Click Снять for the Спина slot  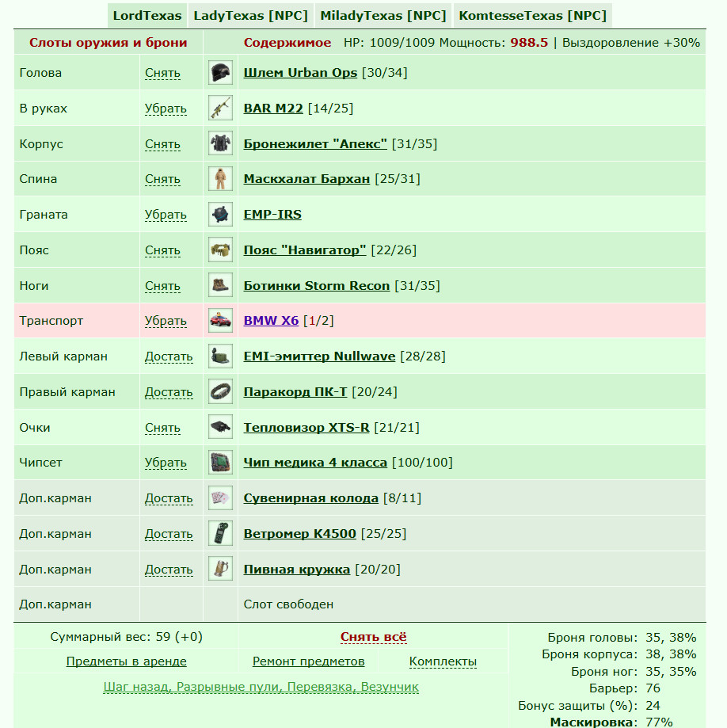[x=162, y=179]
